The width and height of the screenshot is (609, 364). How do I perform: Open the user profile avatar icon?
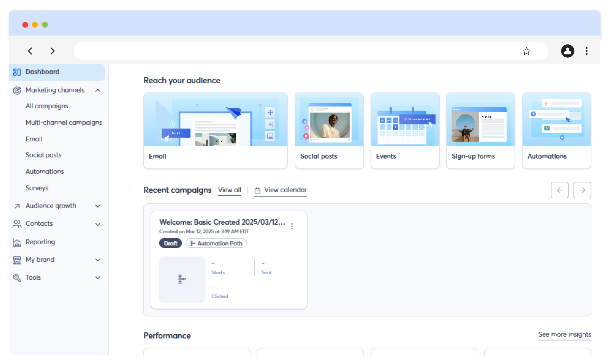(567, 51)
